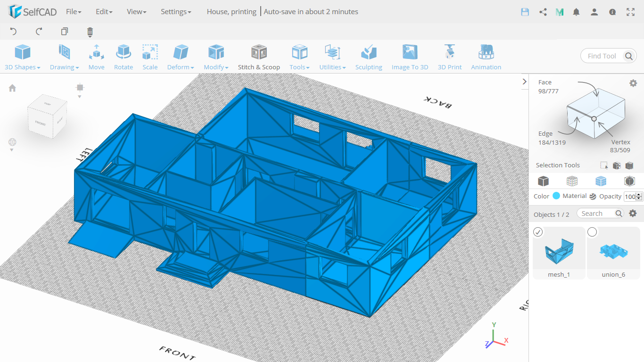Open the Edit menu

pos(104,12)
